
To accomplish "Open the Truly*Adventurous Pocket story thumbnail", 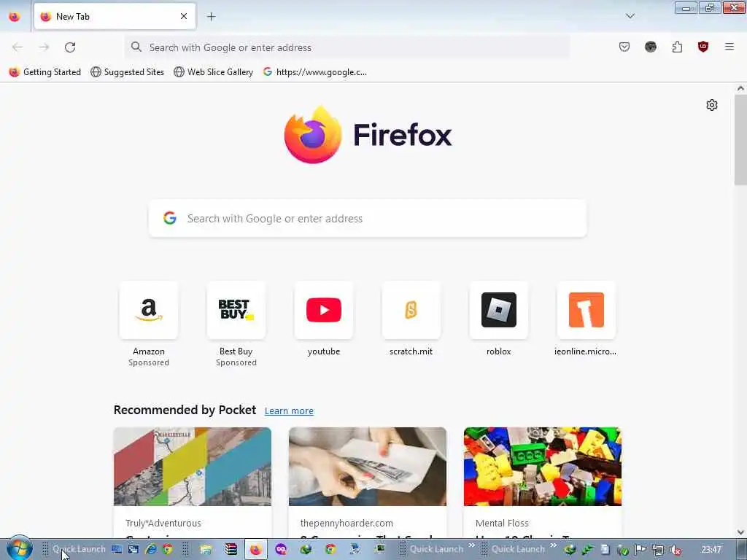I will pyautogui.click(x=193, y=467).
